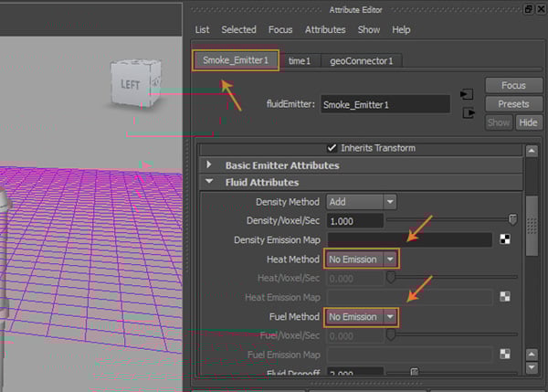Click the Density/Voxel/Sec slider handle

(512, 220)
